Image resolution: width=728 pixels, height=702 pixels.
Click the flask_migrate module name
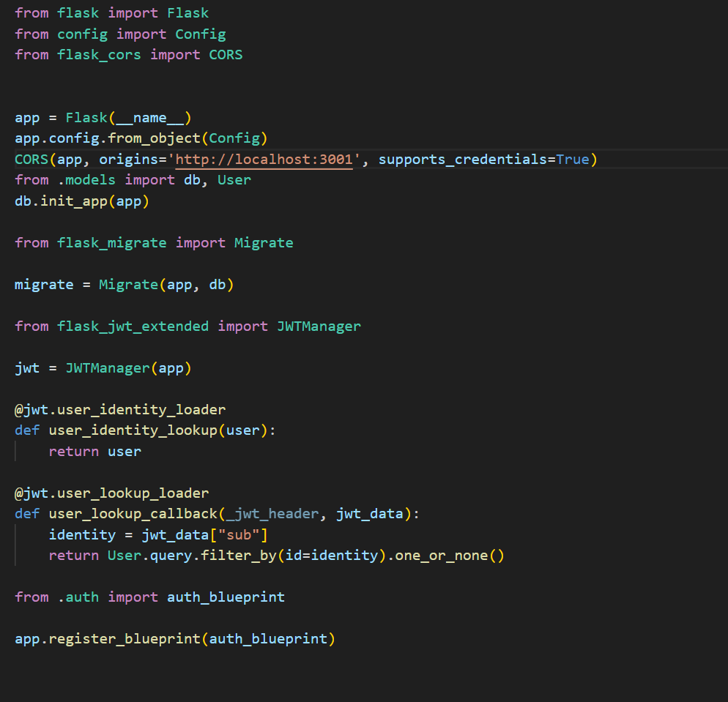click(112, 243)
